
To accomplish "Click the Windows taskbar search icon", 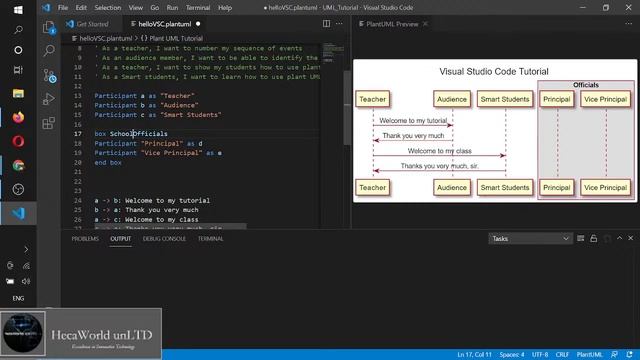I will click(18, 30).
